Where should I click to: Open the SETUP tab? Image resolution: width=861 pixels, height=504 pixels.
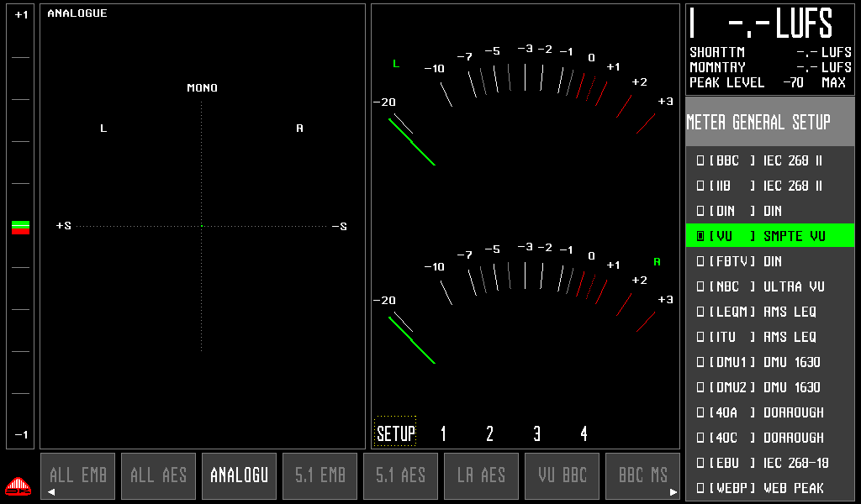395,433
